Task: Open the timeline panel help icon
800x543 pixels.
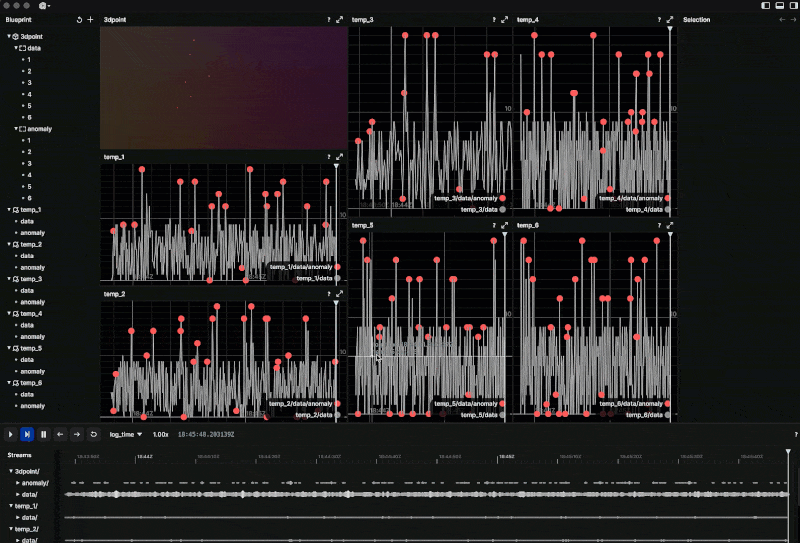Action: (795, 435)
